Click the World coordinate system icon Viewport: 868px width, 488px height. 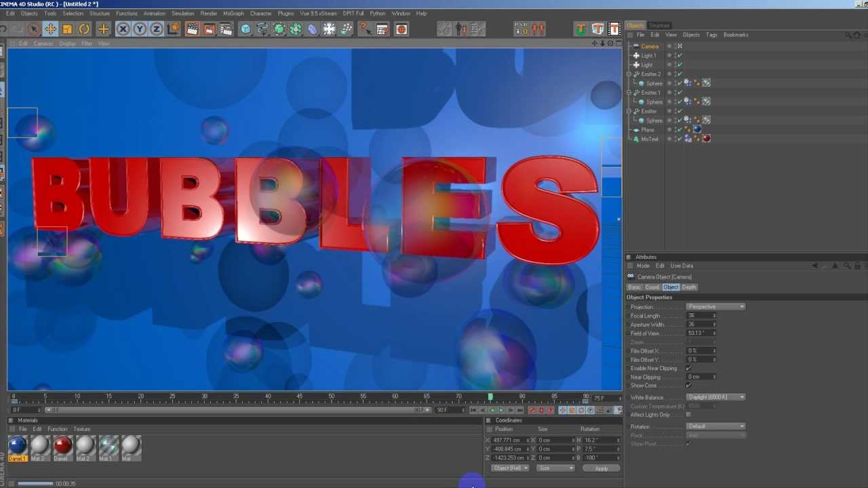(174, 28)
